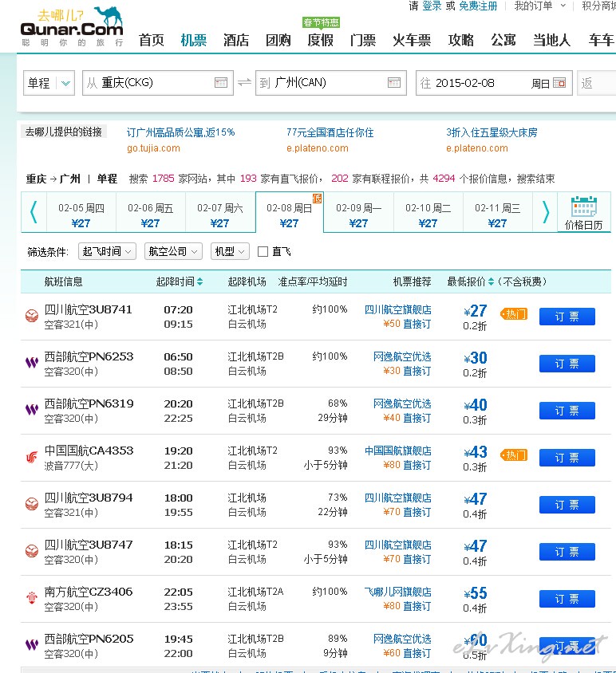
Task: Click the 返 return date field
Action: pos(597,83)
